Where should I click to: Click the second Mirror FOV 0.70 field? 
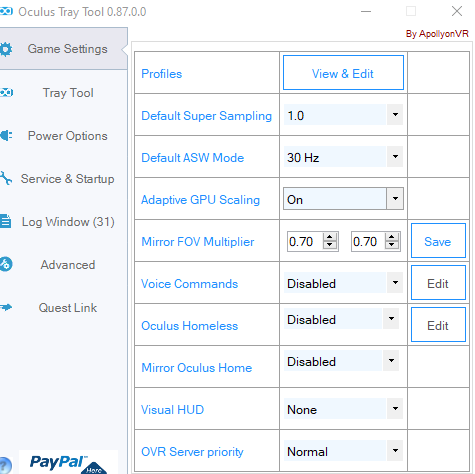368,241
